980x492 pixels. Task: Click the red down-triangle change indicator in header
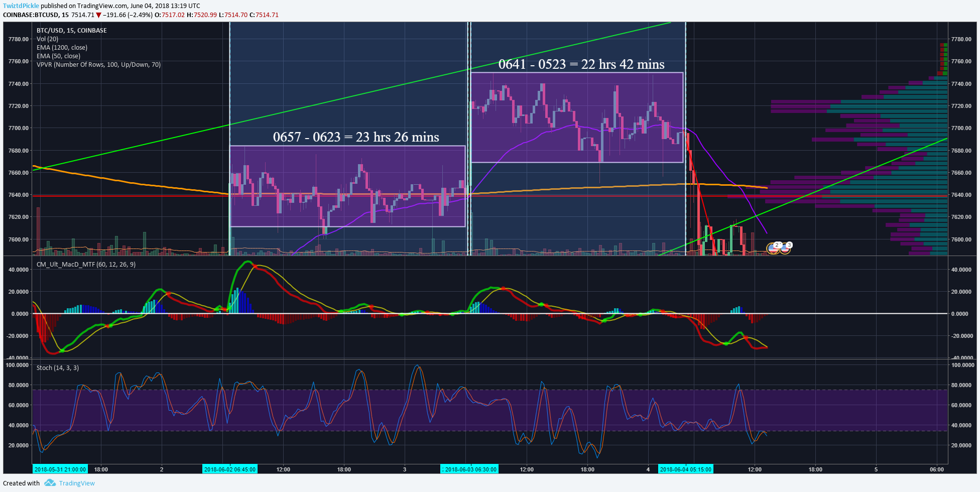[99, 15]
